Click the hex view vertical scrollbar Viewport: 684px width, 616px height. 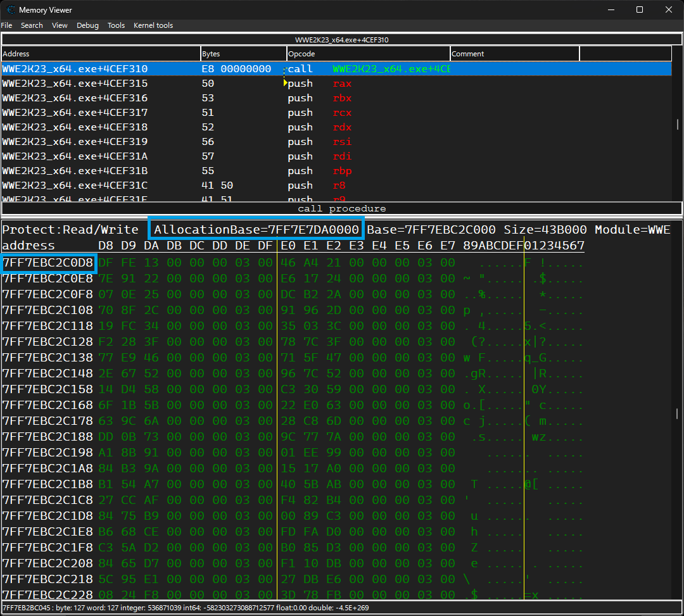(x=677, y=413)
